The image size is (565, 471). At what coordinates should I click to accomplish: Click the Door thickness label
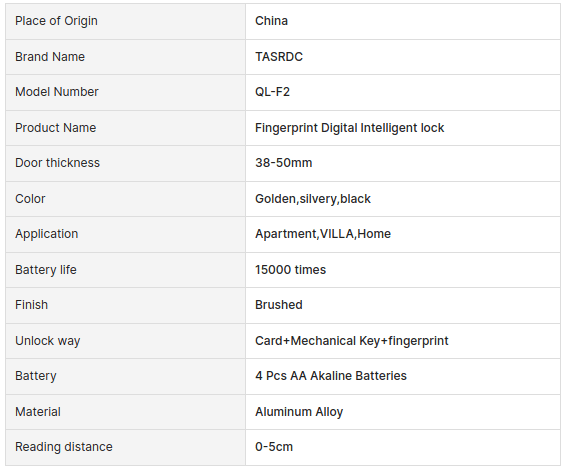[x=57, y=163]
